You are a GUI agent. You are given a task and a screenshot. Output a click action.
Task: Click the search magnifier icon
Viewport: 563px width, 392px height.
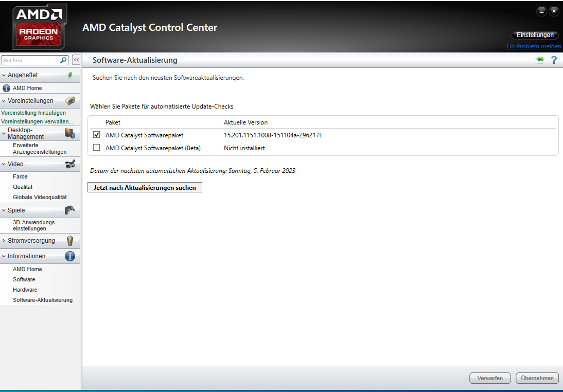[63, 60]
